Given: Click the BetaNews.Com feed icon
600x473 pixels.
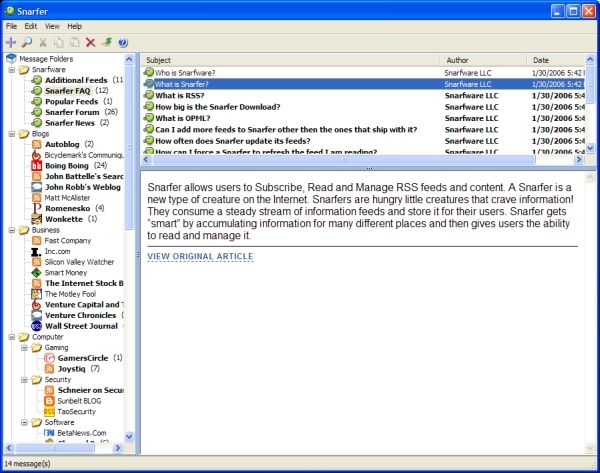Looking at the screenshot, I should (49, 433).
